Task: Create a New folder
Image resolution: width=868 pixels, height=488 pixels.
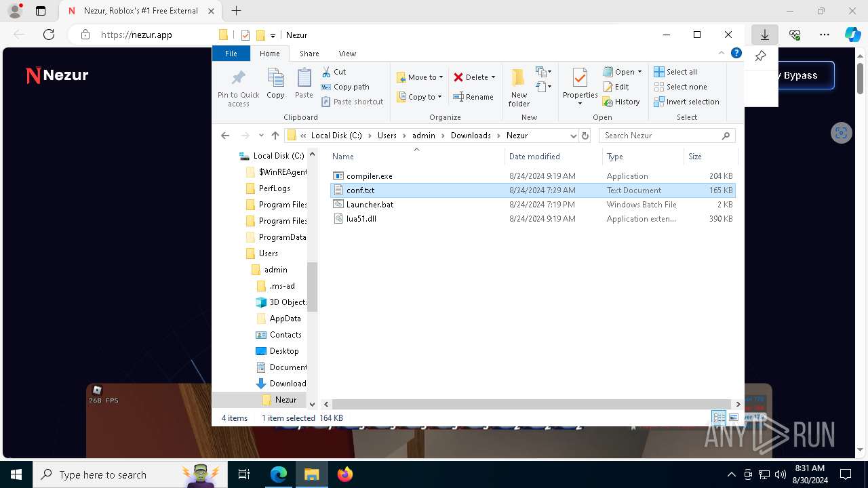Action: click(x=519, y=87)
